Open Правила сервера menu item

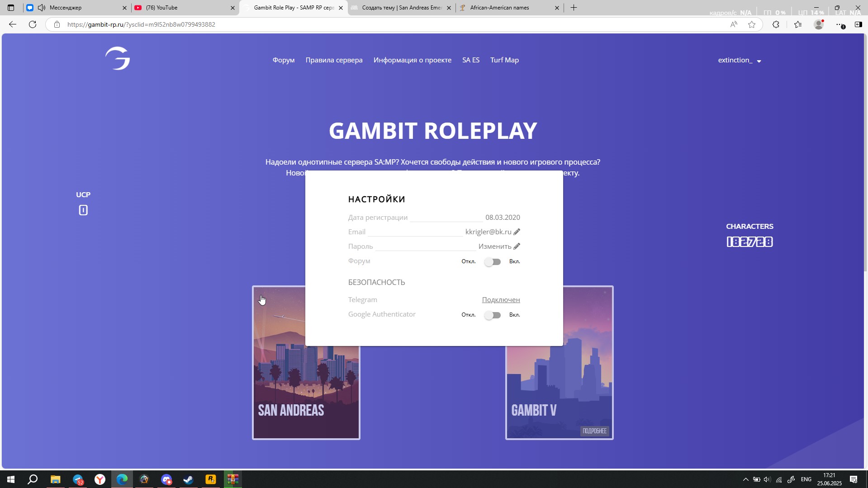click(x=334, y=60)
